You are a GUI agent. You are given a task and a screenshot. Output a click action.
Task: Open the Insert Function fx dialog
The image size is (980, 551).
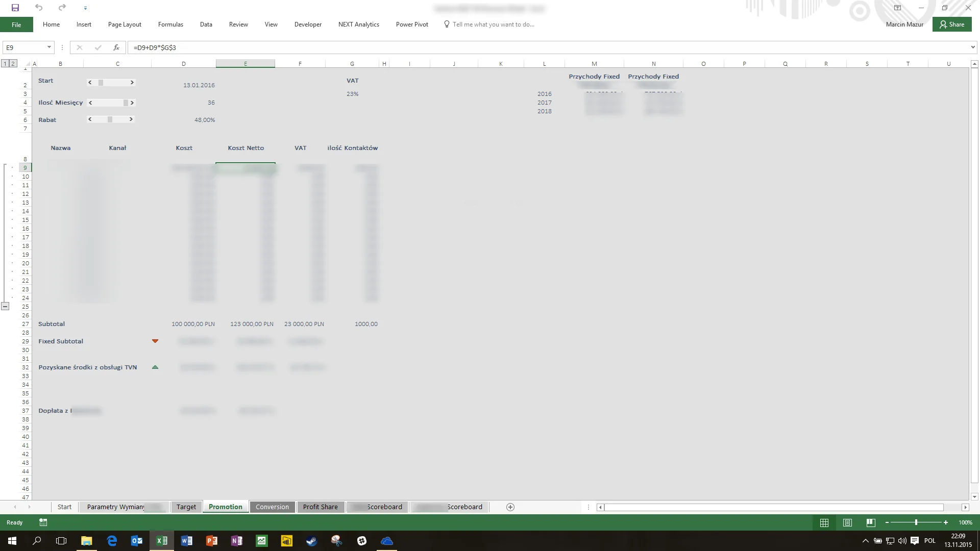[116, 47]
